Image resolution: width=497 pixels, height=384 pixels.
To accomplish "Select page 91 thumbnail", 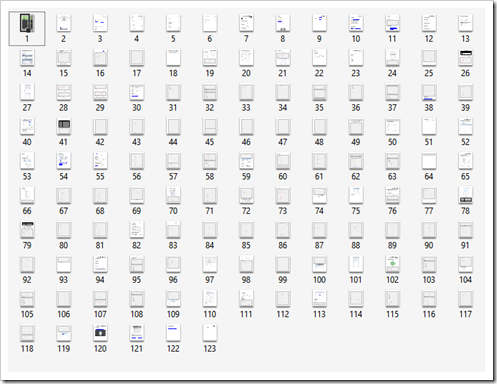I will [465, 229].
